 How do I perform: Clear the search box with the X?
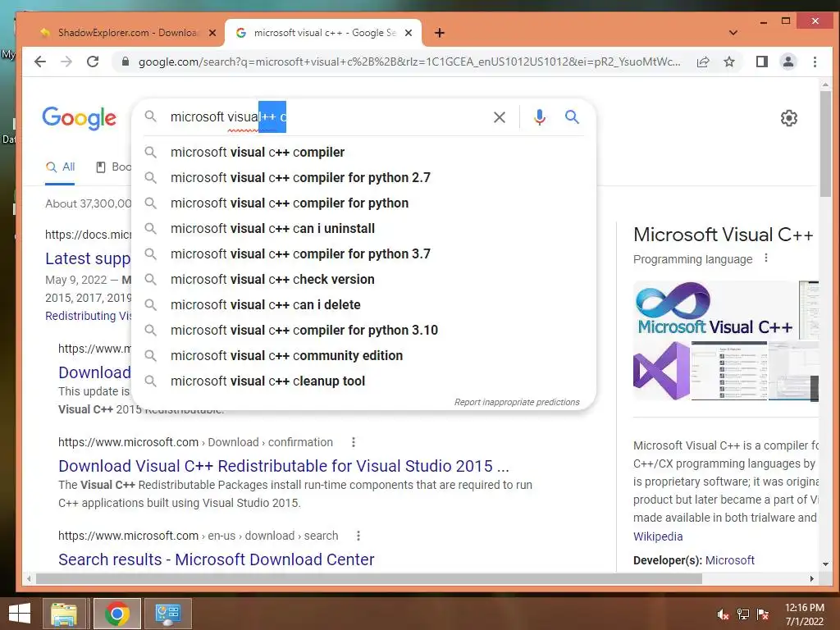[x=500, y=117]
